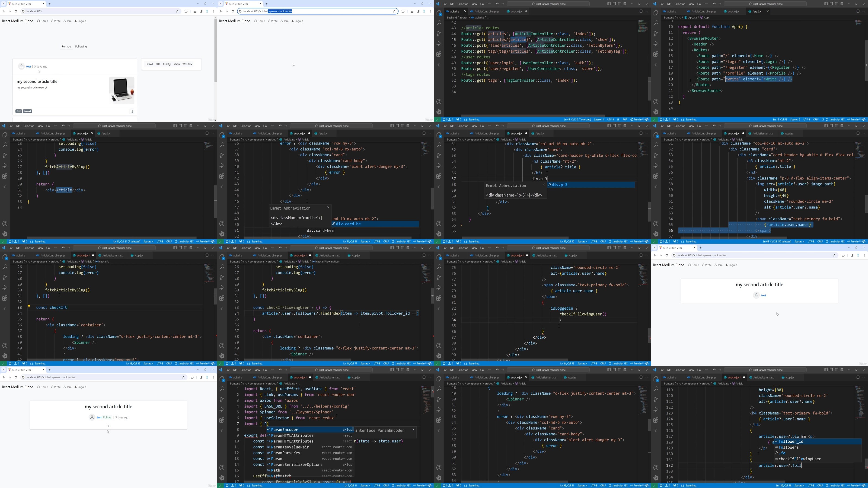Click the Web Dev tag in the tags list

click(x=187, y=64)
